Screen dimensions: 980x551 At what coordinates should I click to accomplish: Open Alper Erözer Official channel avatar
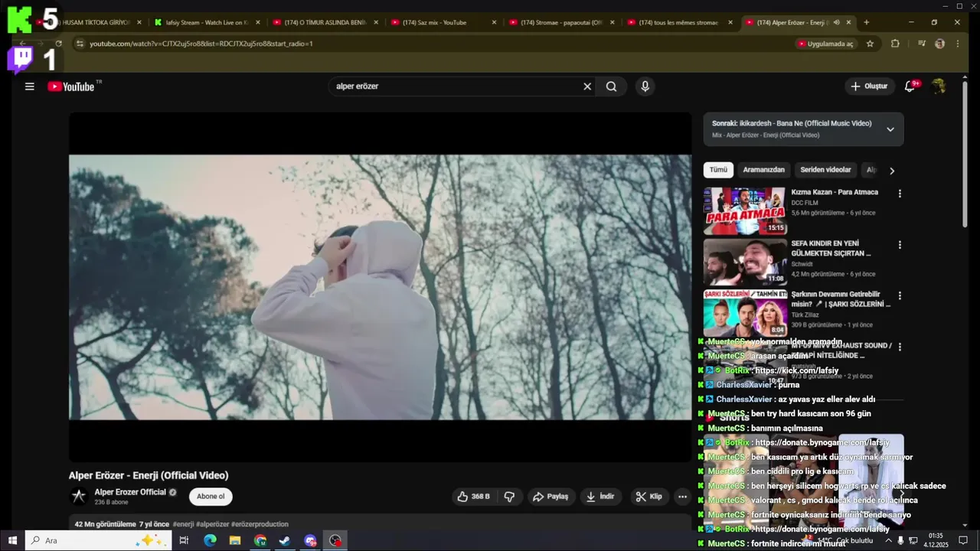[78, 497]
